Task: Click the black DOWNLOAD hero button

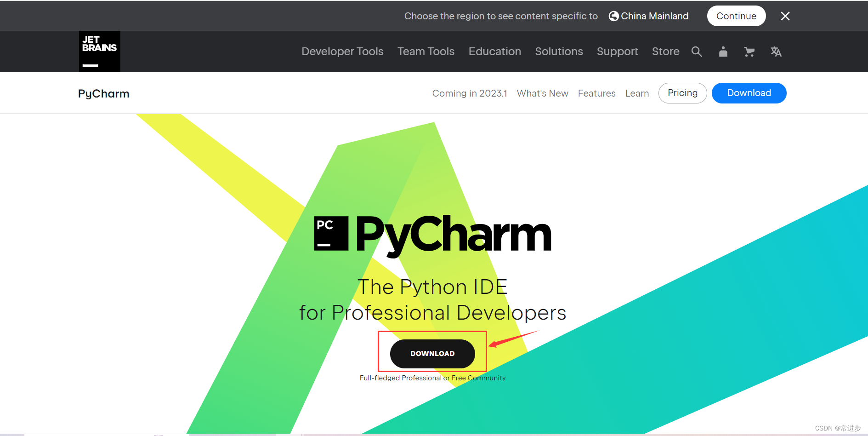Action: point(432,354)
